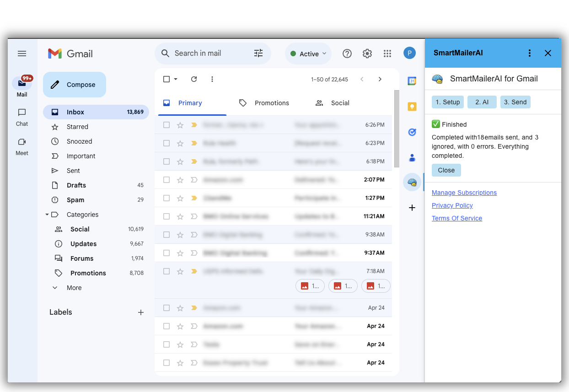Open Contacts from the side panel
Viewport: 569px width, 392px height.
[412, 158]
